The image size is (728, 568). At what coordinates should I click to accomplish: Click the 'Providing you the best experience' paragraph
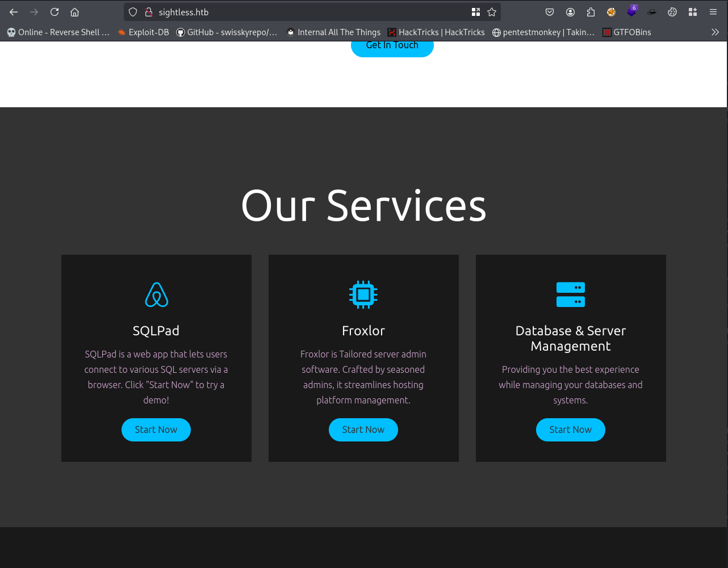[x=571, y=385]
